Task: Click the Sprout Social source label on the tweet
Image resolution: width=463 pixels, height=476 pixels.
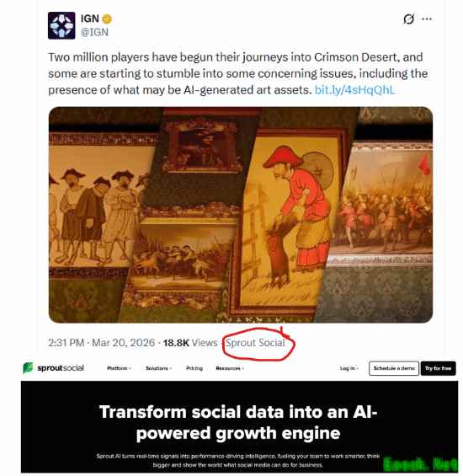Action: coord(255,343)
